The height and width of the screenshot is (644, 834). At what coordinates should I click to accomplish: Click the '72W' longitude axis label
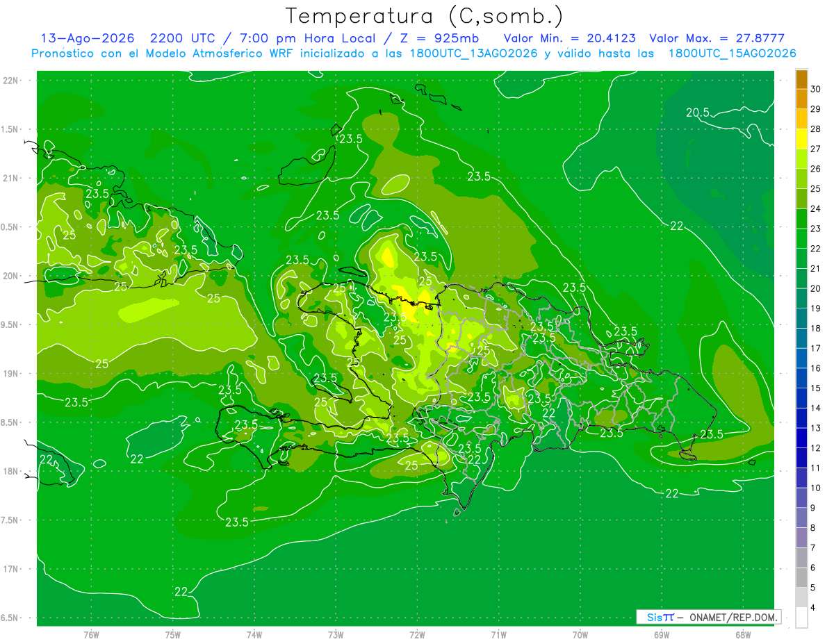coord(417,635)
